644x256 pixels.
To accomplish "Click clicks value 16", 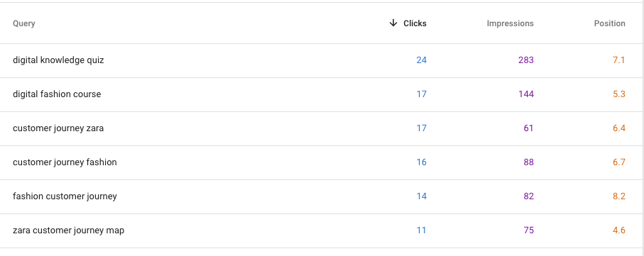I will [x=421, y=162].
